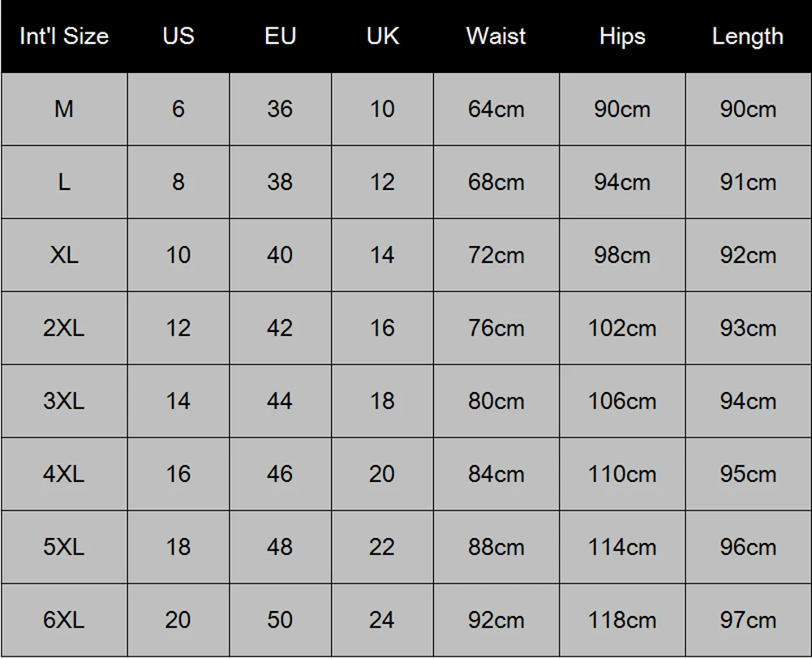Select the M size cell
Viewport: 812px width, 659px height.
64,109
